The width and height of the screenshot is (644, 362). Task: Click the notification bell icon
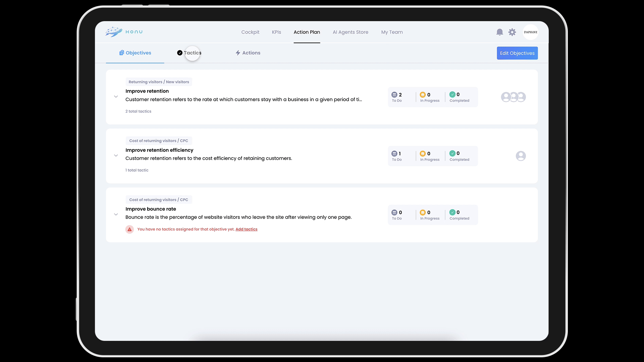coord(499,32)
